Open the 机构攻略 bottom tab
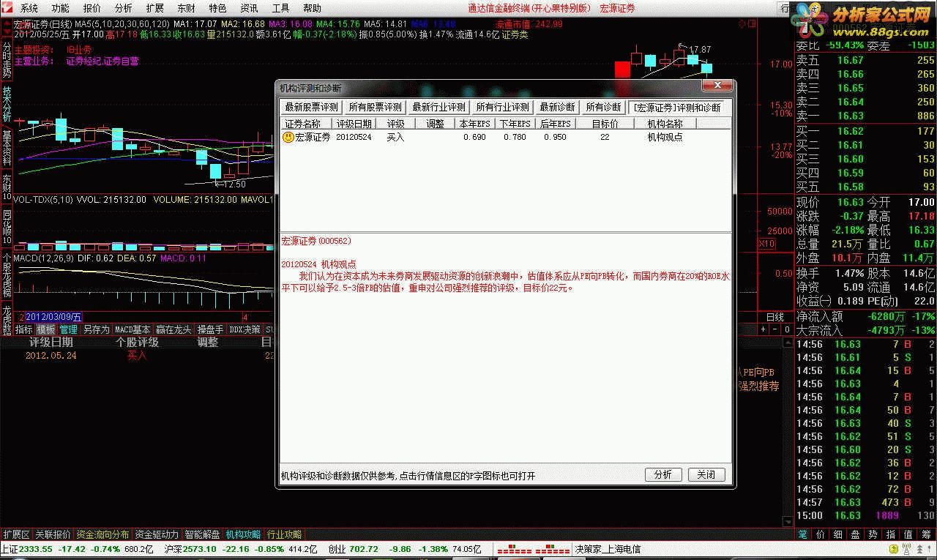 pyautogui.click(x=244, y=535)
